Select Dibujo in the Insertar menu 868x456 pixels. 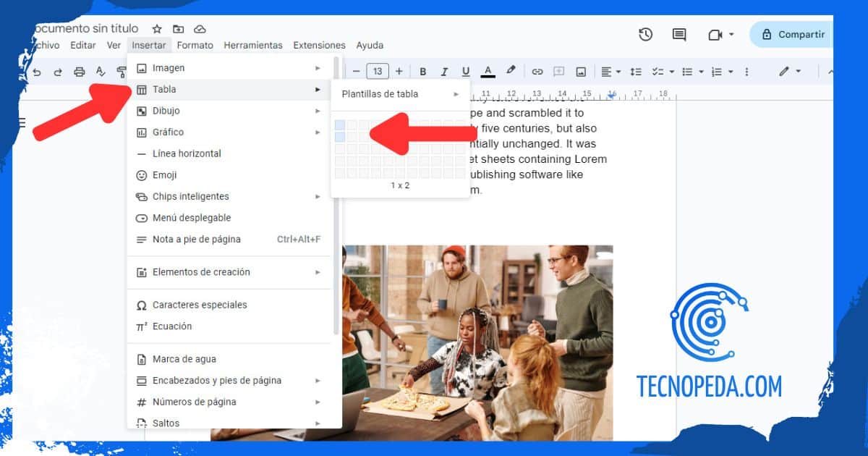click(x=229, y=111)
